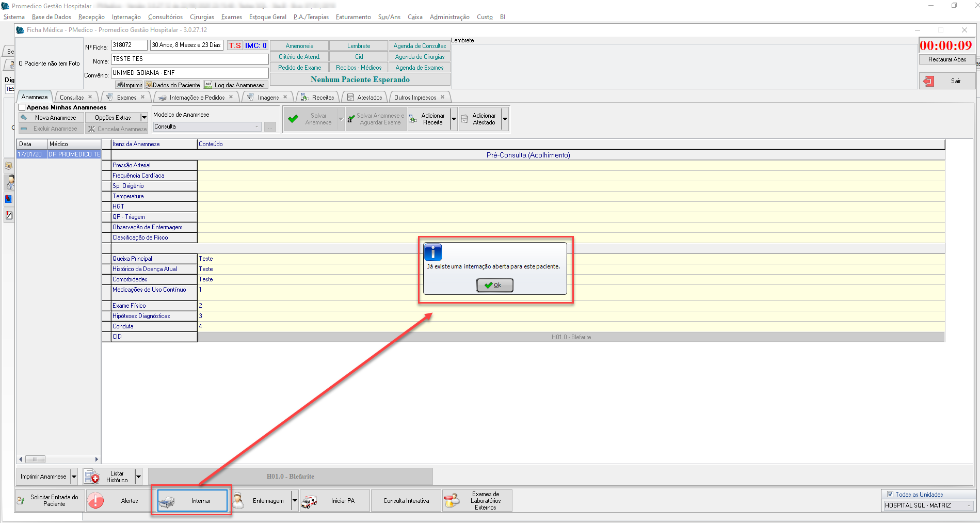Toggle the Todas as Unidades checkbox
Viewport: 980px width, 523px height.
tap(890, 495)
